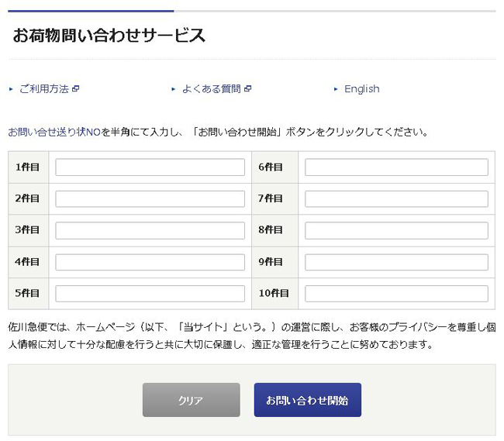Click the arrow bullet before よくある質問
This screenshot has width=504, height=441.
point(174,89)
